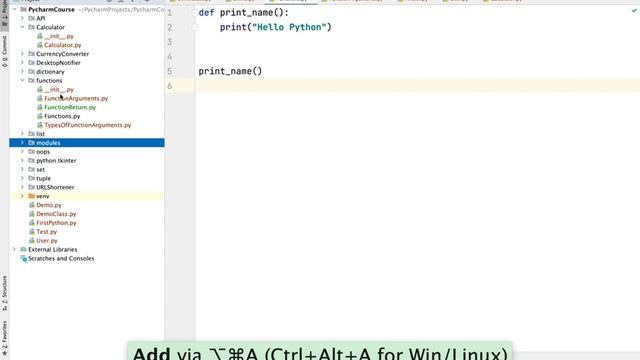Open the Commit tool window

(x=4, y=52)
